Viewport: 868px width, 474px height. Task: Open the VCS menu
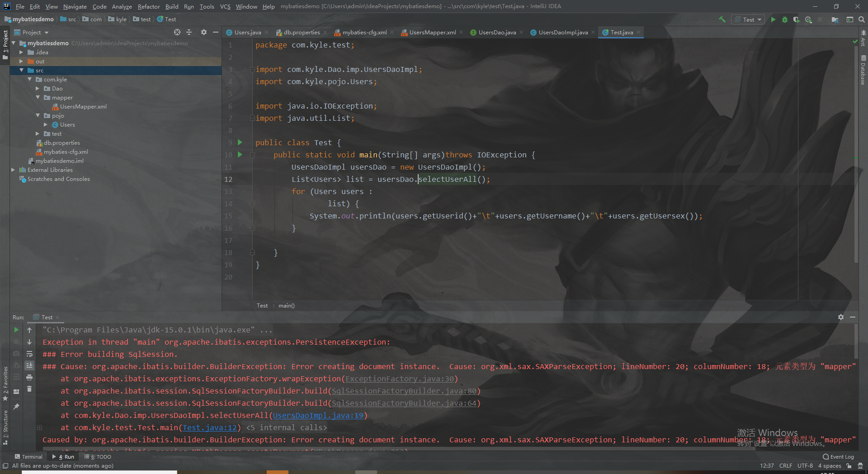pyautogui.click(x=225, y=6)
